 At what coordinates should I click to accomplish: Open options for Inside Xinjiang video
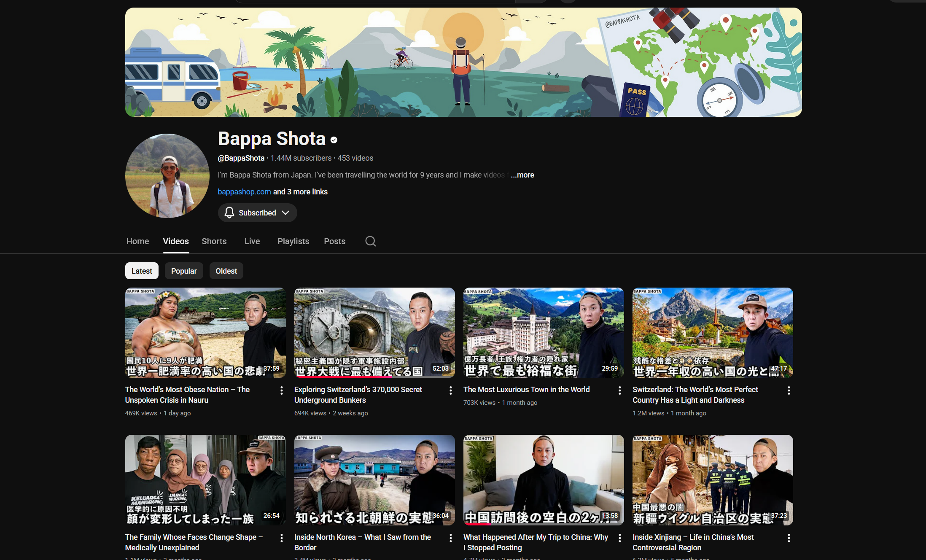pos(789,538)
